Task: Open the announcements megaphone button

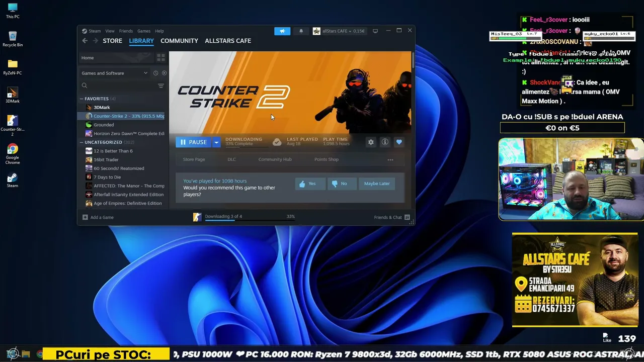Action: (x=282, y=31)
